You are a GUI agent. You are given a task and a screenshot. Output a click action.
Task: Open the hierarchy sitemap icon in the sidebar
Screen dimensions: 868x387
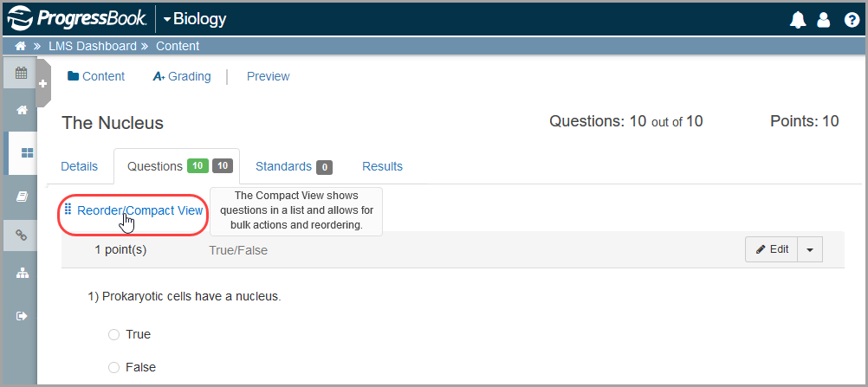click(22, 273)
